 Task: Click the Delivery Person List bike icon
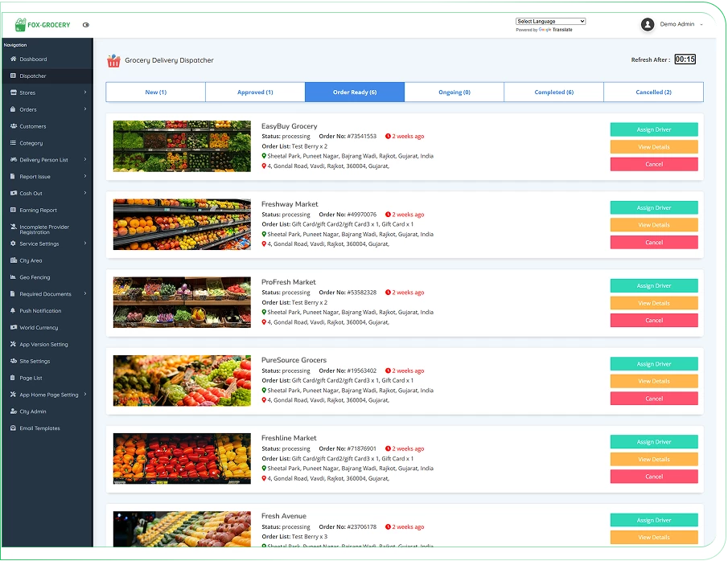[13, 159]
